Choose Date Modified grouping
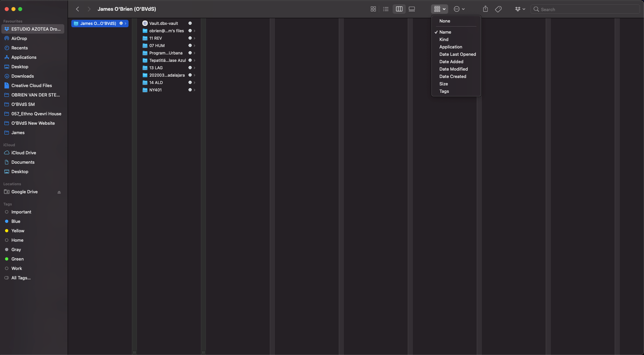 (x=453, y=69)
